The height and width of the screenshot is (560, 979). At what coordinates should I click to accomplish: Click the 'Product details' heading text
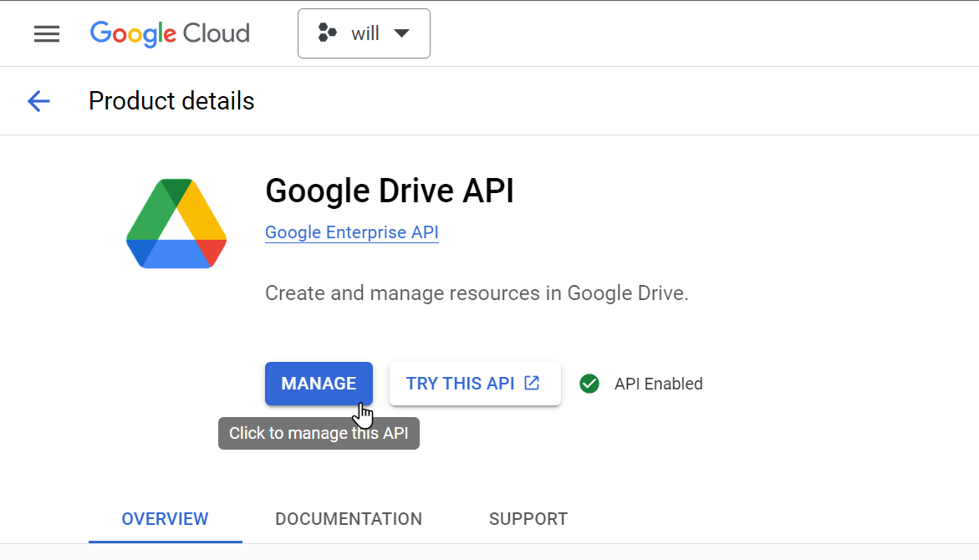click(171, 101)
